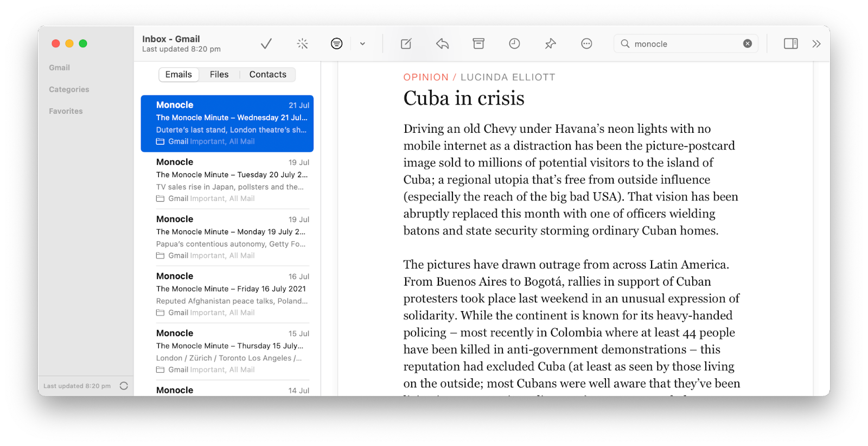This screenshot has width=868, height=446.
Task: Select Gmail in the sidebar
Action: (x=59, y=68)
